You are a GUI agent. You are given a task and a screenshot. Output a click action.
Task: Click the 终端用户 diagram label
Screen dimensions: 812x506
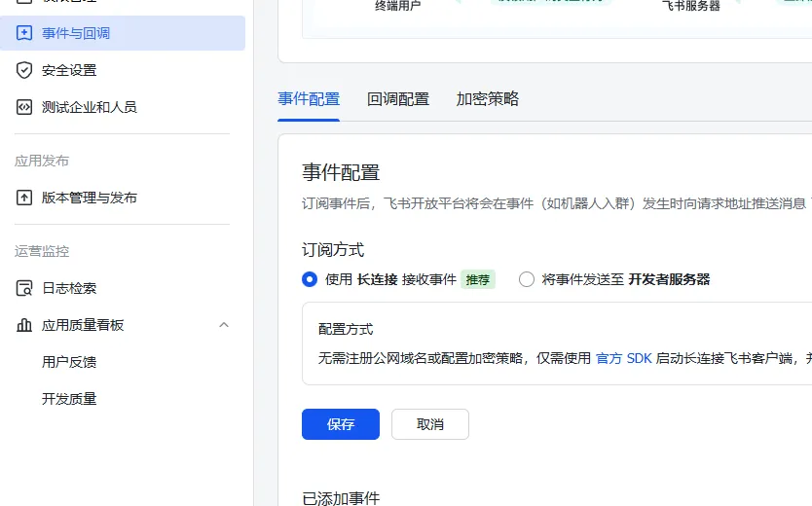point(397,6)
